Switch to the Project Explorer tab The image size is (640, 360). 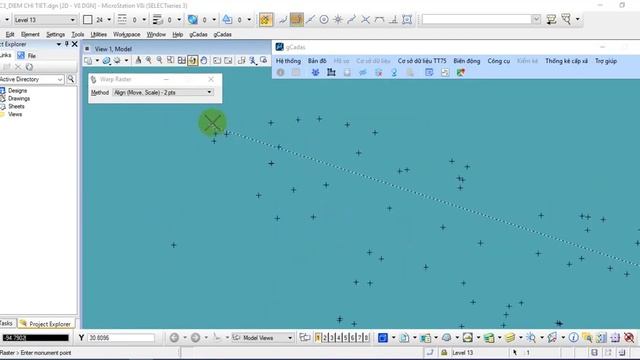[x=46, y=324]
